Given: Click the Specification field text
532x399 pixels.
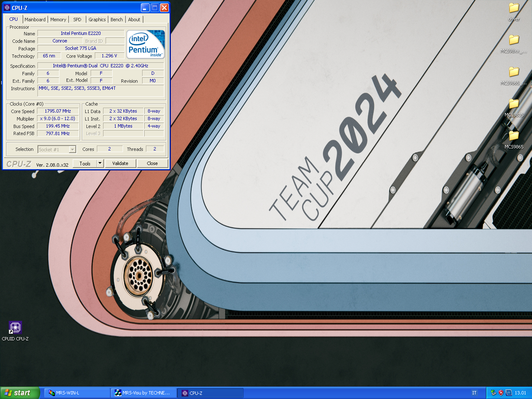Looking at the screenshot, I should pyautogui.click(x=101, y=66).
